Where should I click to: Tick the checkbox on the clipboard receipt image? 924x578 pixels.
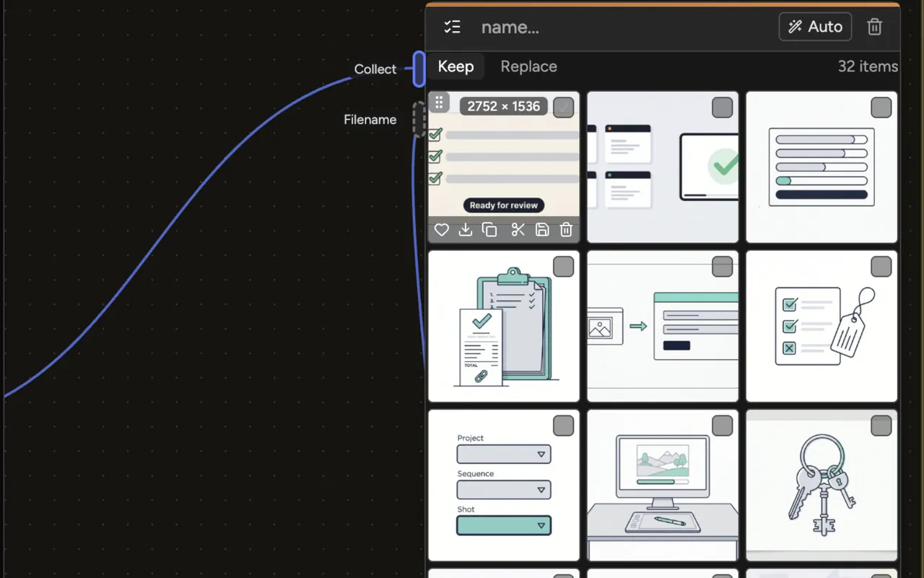tap(564, 267)
